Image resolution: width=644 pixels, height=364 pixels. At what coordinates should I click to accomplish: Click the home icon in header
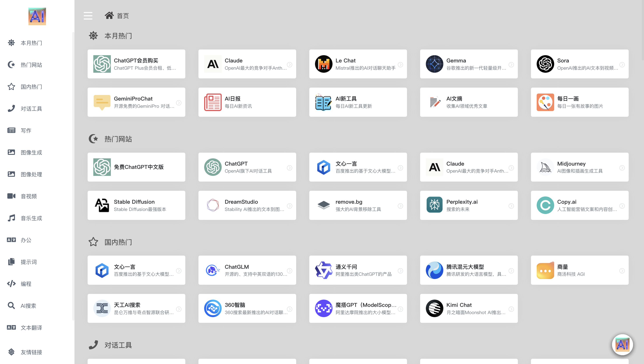109,16
